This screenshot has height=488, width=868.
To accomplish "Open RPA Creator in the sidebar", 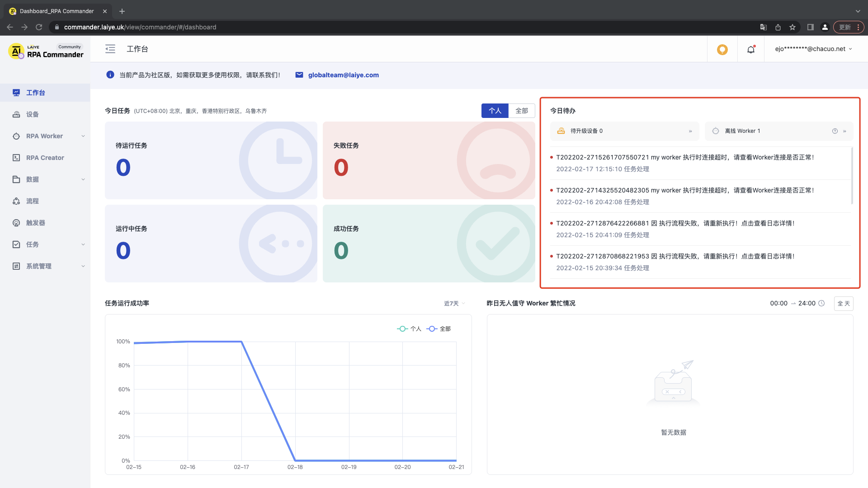I will pos(45,158).
